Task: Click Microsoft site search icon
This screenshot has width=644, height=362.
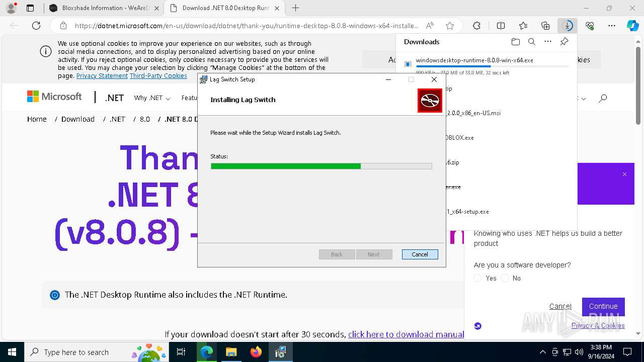Action: 603,98
